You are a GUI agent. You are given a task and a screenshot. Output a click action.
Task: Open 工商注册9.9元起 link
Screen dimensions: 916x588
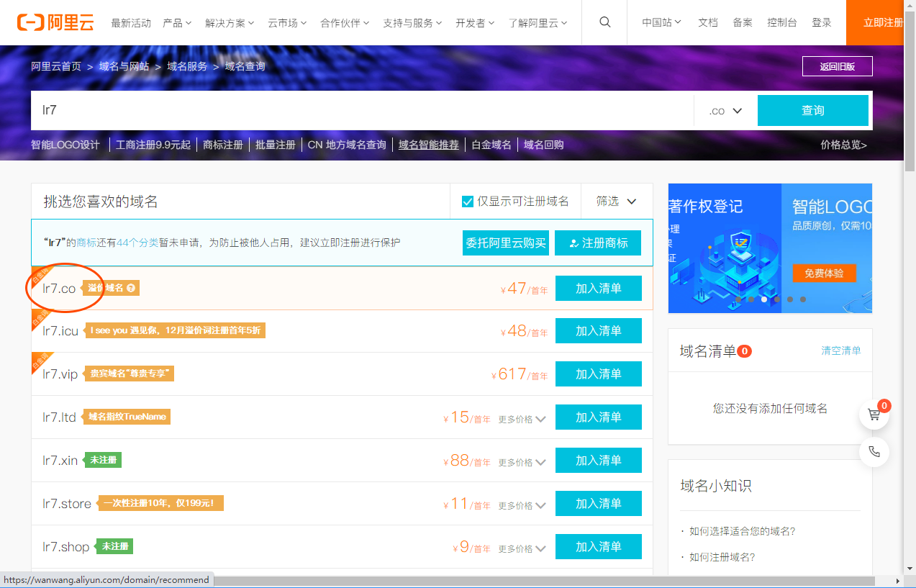coord(153,145)
